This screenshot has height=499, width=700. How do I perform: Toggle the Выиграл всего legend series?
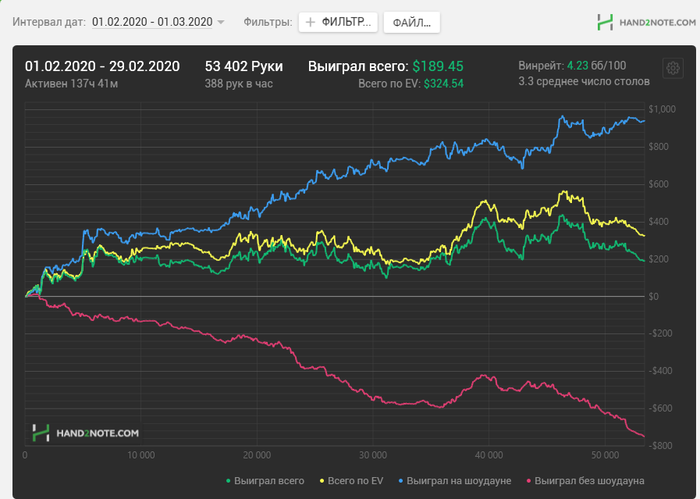(265, 481)
